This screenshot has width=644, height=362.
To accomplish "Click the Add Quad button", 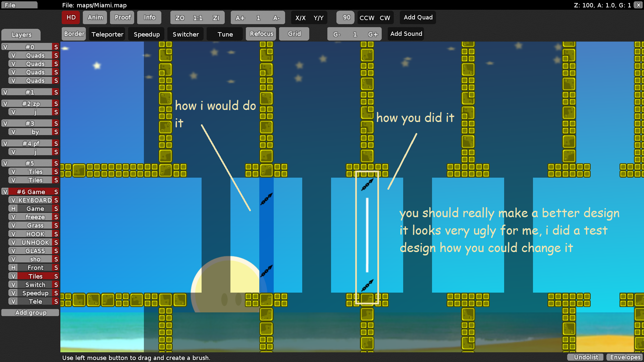I will [418, 17].
